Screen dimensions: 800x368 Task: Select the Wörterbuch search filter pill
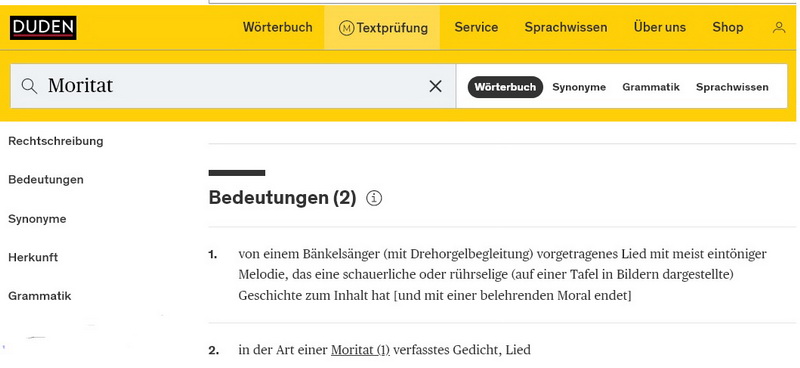pyautogui.click(x=505, y=87)
